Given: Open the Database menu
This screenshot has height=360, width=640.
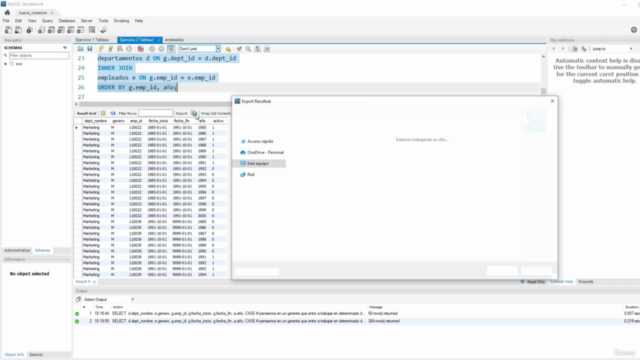Looking at the screenshot, I should [67, 21].
